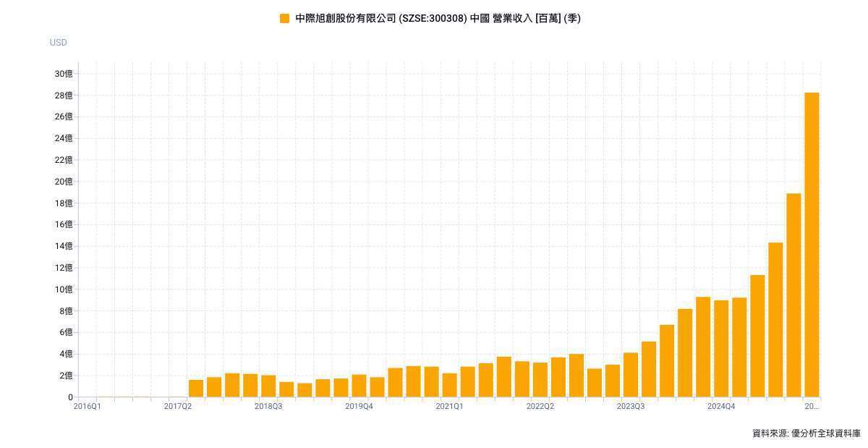This screenshot has width=868, height=448.
Task: Click the USD unit label
Action: tap(59, 43)
